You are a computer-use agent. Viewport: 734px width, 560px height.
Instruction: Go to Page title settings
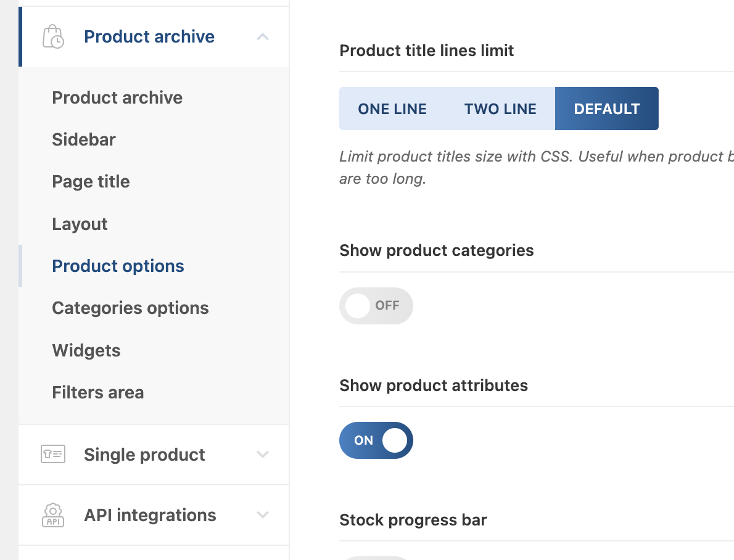(91, 182)
